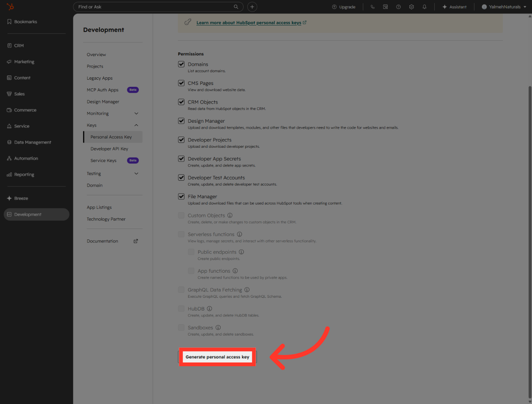Click the info icon next to Public endpoints
This screenshot has width=532, height=404.
[241, 252]
